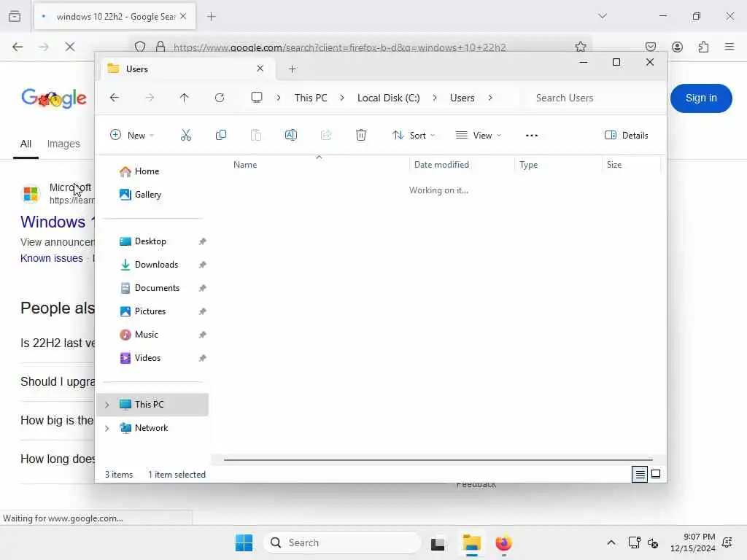Click the horizontal scrollbar in file list
The height and width of the screenshot is (560, 747).
438,460
